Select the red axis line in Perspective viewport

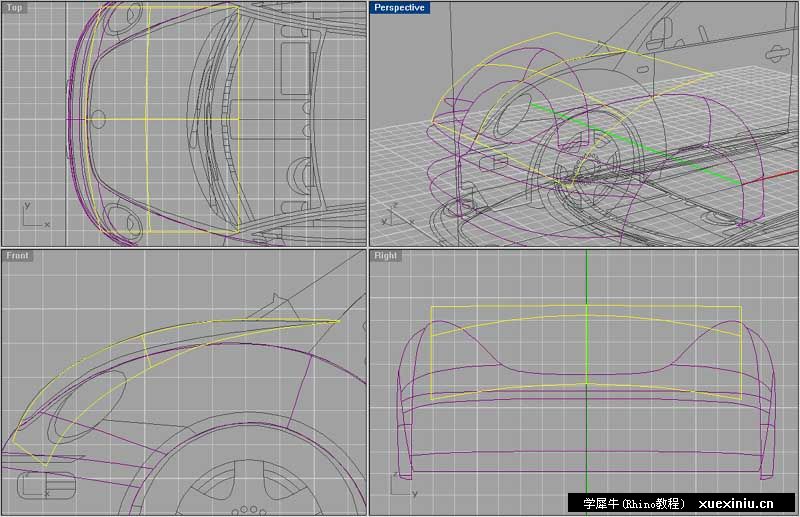coord(769,177)
